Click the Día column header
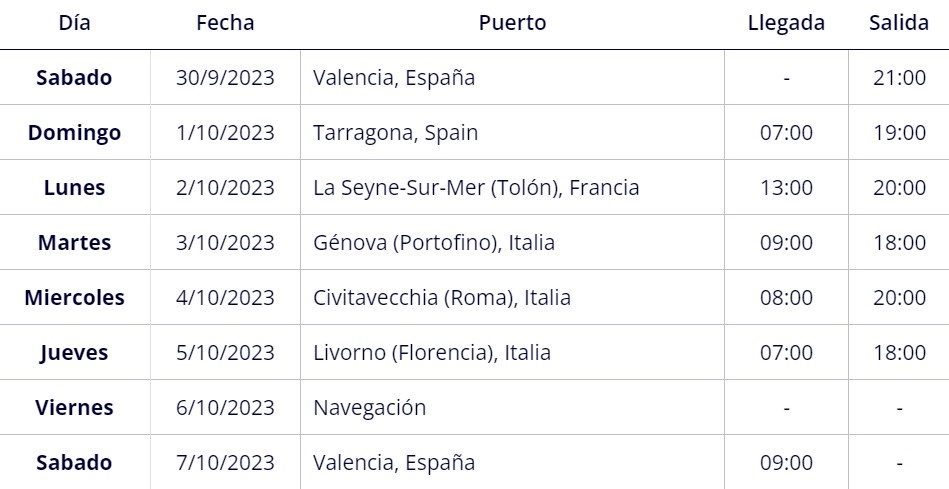This screenshot has width=949, height=489. 74,23
